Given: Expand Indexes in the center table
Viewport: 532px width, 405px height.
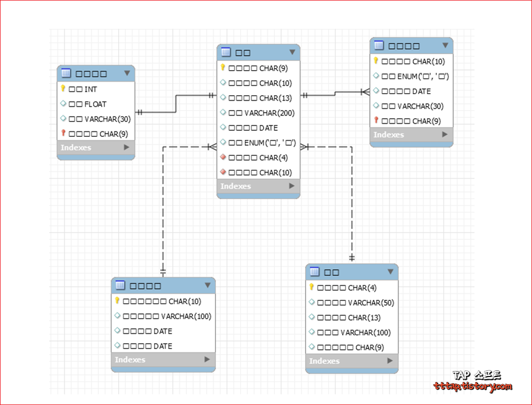Looking at the screenshot, I should [x=292, y=186].
